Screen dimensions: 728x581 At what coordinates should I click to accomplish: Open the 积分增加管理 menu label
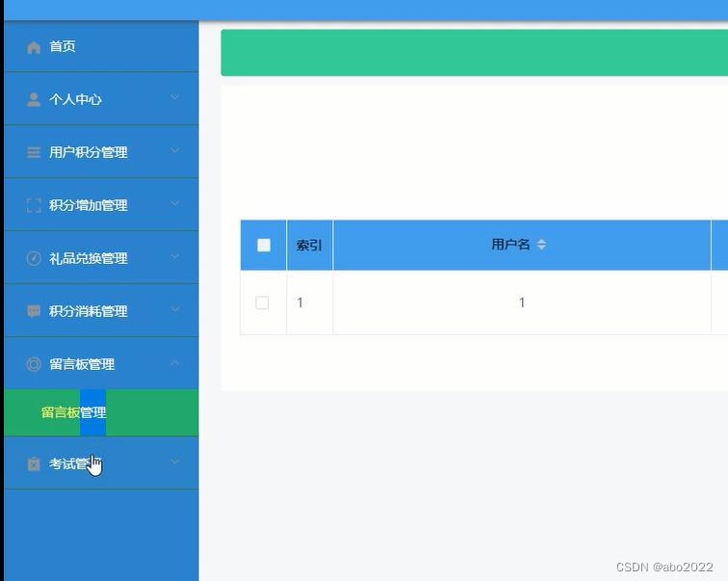[x=89, y=205]
